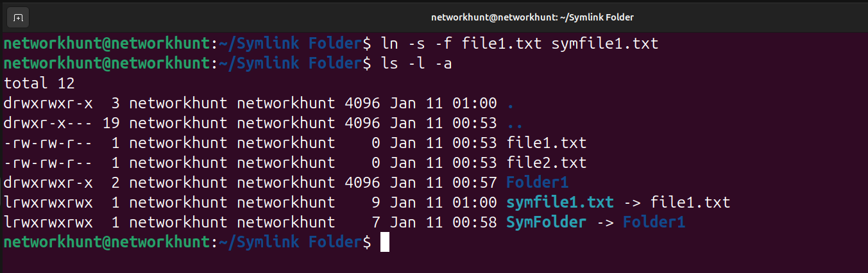Click the terminal cursor block at prompt
The height and width of the screenshot is (273, 868).
[x=385, y=242]
